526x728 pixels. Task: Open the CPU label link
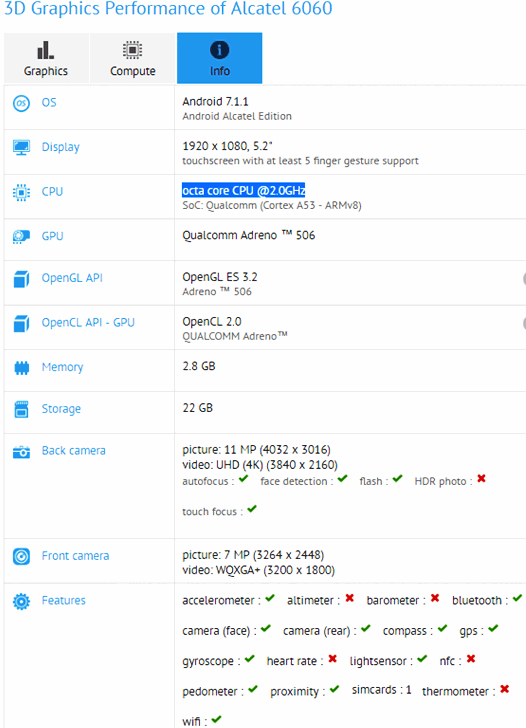[52, 191]
